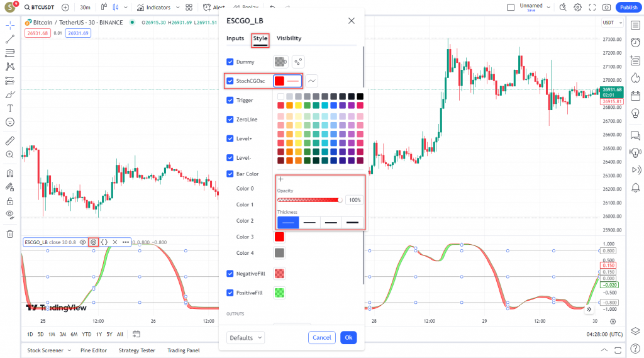Open the Inputs tab
The height and width of the screenshot is (358, 644).
coord(235,38)
